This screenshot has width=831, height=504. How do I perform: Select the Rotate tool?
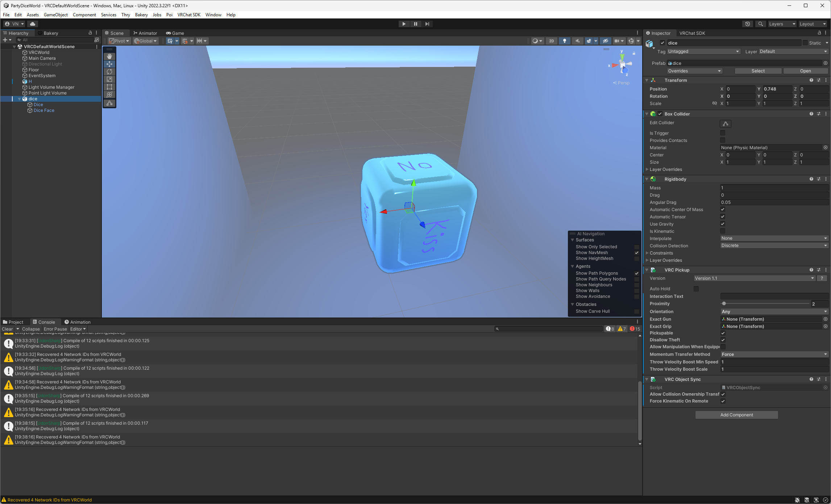click(109, 72)
